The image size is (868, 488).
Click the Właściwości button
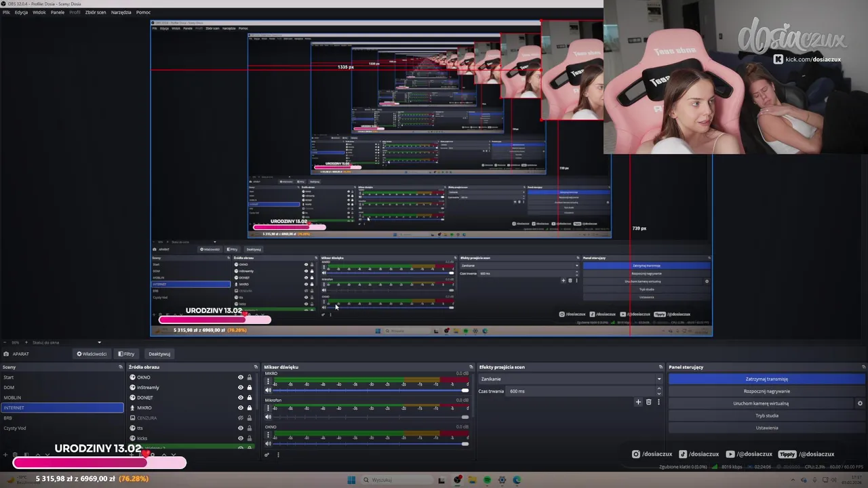(x=92, y=354)
